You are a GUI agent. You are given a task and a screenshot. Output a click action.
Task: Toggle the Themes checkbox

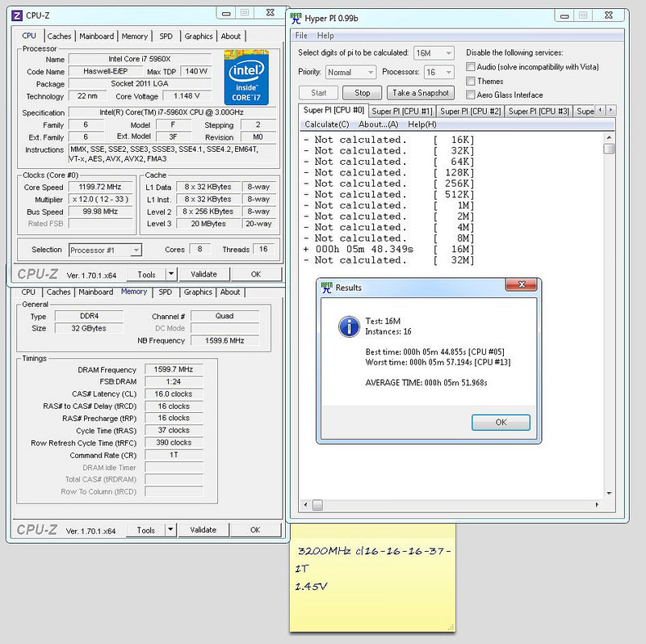click(x=471, y=81)
